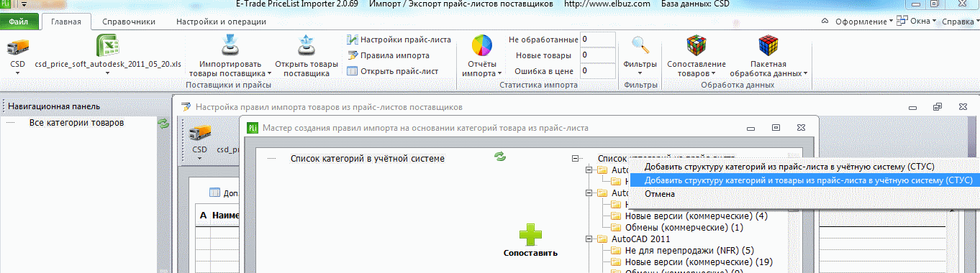Click the Новые товары value field
Viewport: 980px width, 273px height.
pos(597,55)
